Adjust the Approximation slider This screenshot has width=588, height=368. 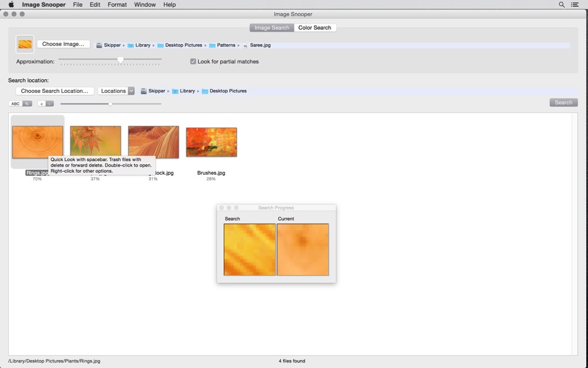click(x=121, y=60)
